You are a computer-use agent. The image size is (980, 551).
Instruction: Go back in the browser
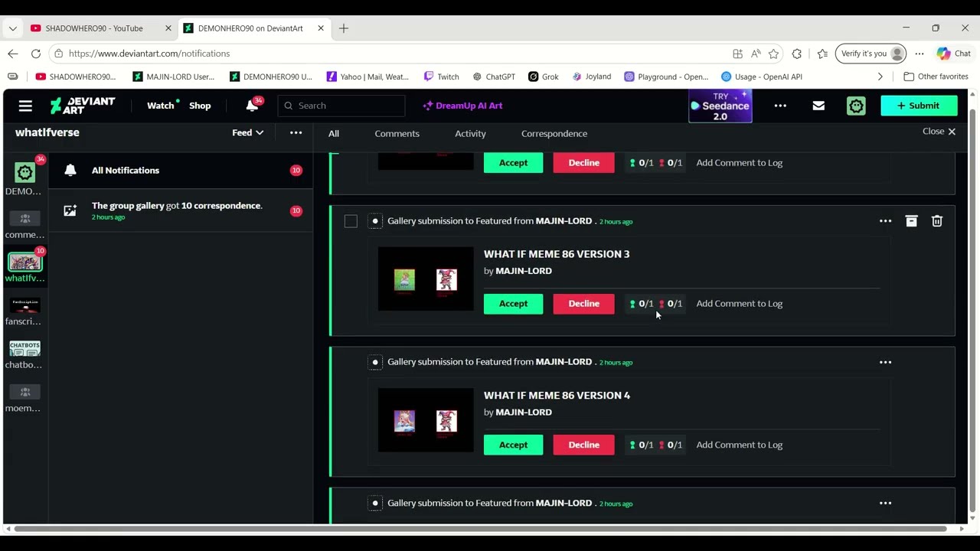click(13, 54)
